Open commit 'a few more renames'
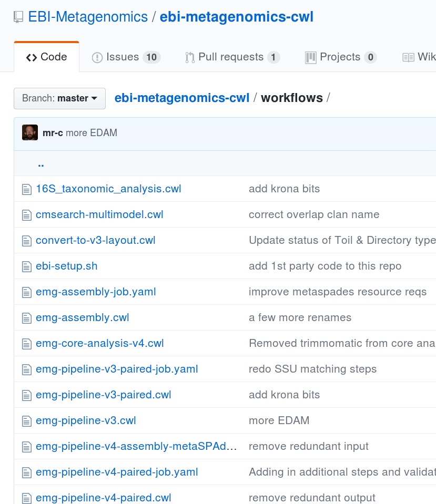The height and width of the screenshot is (504, 436). [300, 317]
